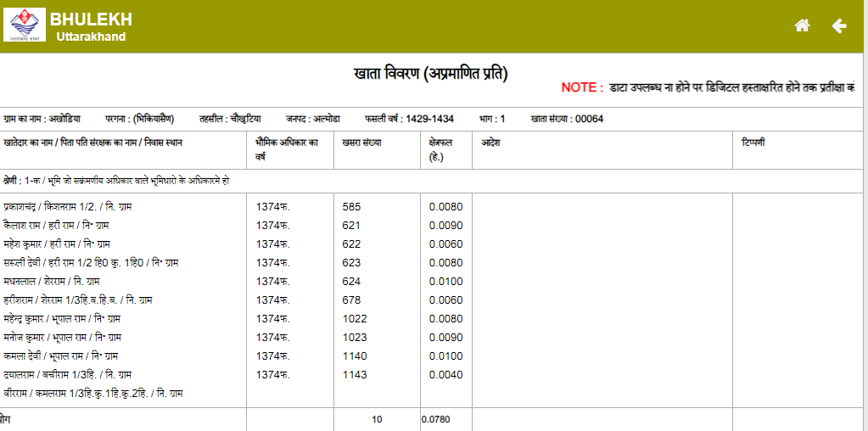
Task: Click total area 0.0780
Action: pos(435,419)
